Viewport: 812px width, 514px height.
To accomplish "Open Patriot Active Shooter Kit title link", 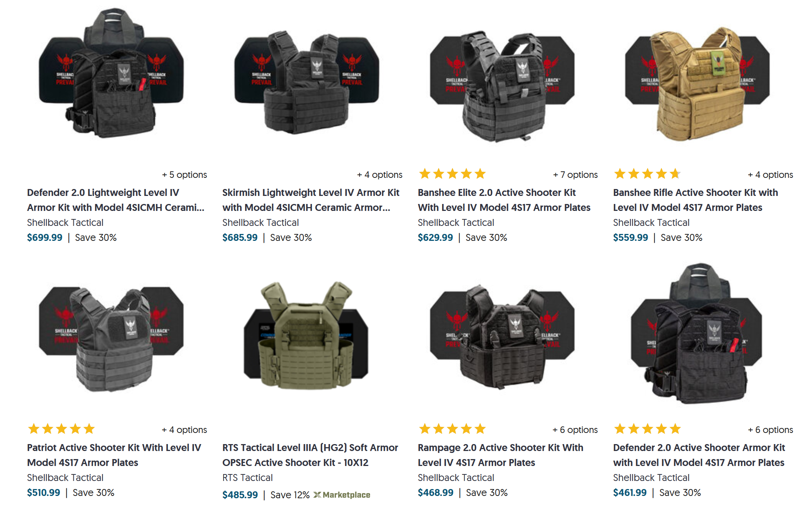I will click(x=114, y=455).
